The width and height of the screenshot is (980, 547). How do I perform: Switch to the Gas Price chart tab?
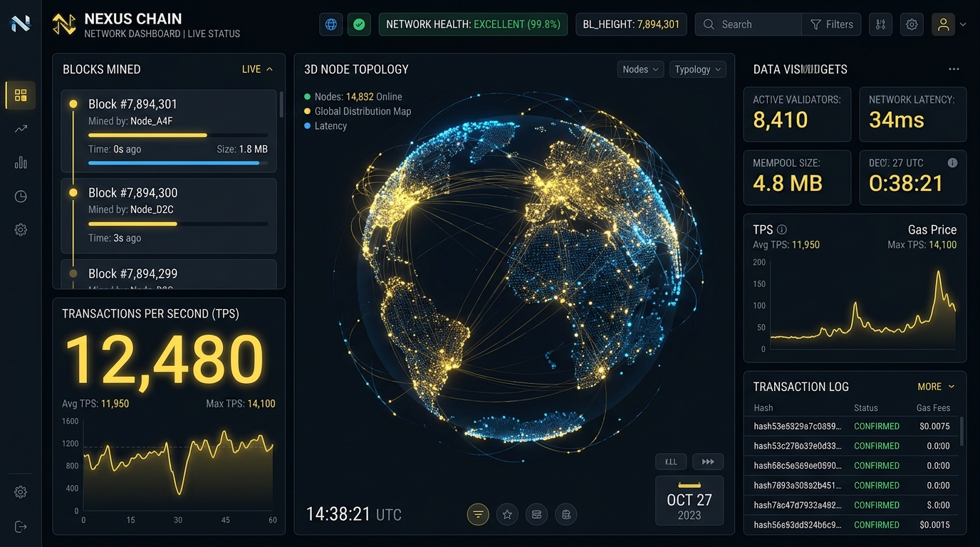(932, 229)
